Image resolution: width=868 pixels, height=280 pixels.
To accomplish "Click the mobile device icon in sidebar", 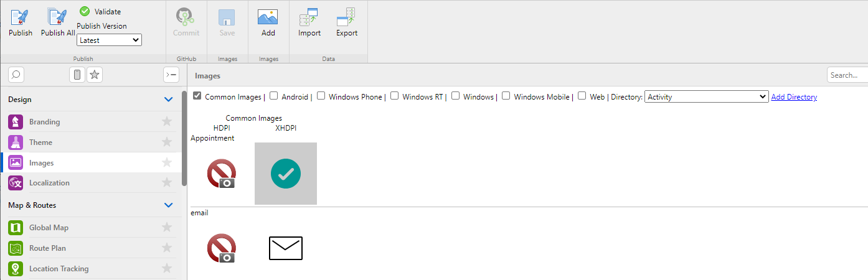I will (x=77, y=75).
